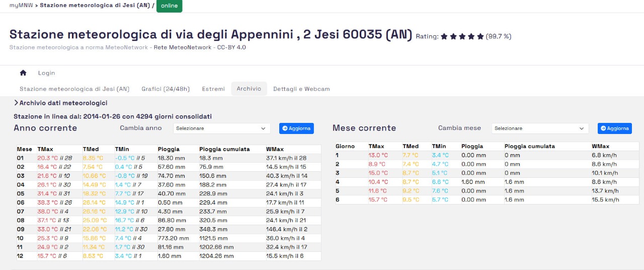Viewport: 644px width, 270px height.
Task: Click the third rating star
Action: [x=462, y=36]
